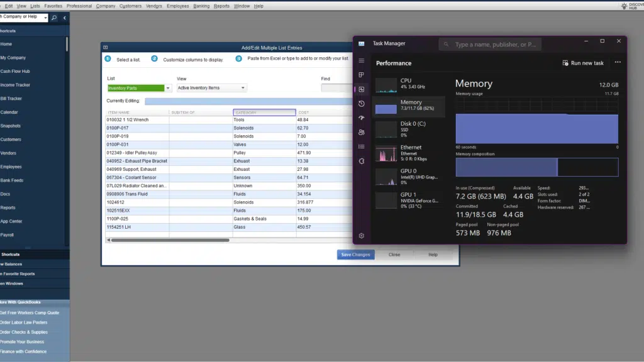Click the Add/Edit Multiple List Entries window icon
The image size is (644, 362).
click(x=106, y=48)
